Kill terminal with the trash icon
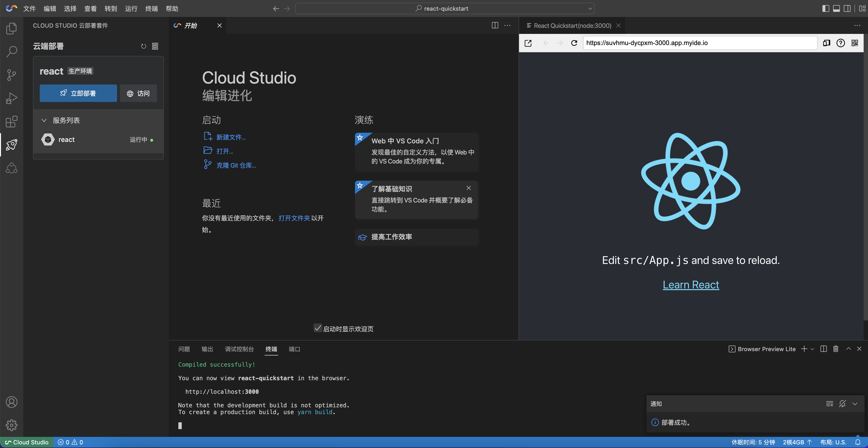868x448 pixels. coord(836,349)
